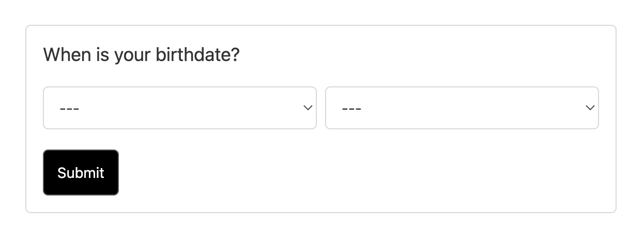Click the black Submit button
This screenshot has width=644, height=240.
tap(81, 173)
